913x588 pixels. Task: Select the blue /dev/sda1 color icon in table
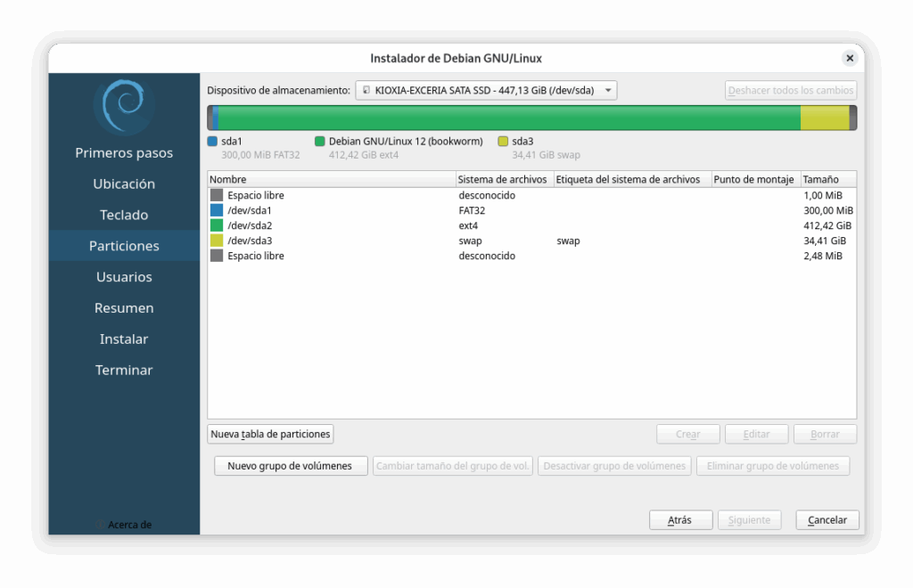point(217,210)
